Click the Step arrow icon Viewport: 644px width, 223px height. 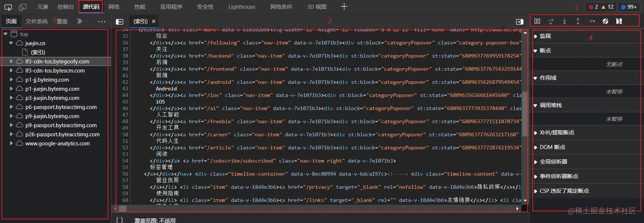pos(592,21)
